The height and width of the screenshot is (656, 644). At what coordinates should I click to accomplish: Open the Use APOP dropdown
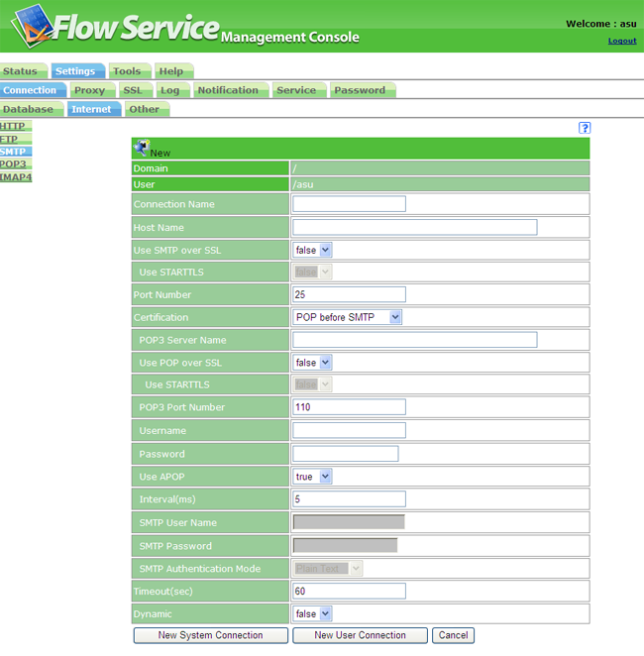click(x=312, y=477)
